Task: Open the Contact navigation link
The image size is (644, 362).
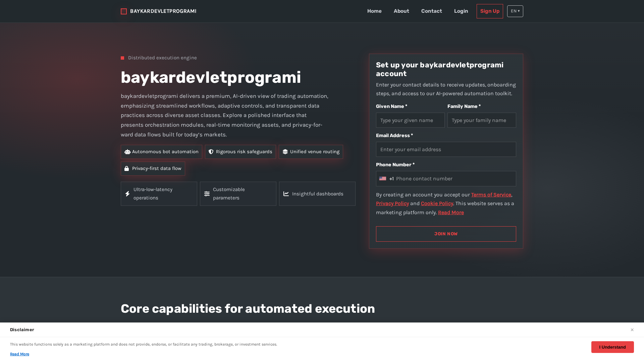Action: tap(432, 11)
